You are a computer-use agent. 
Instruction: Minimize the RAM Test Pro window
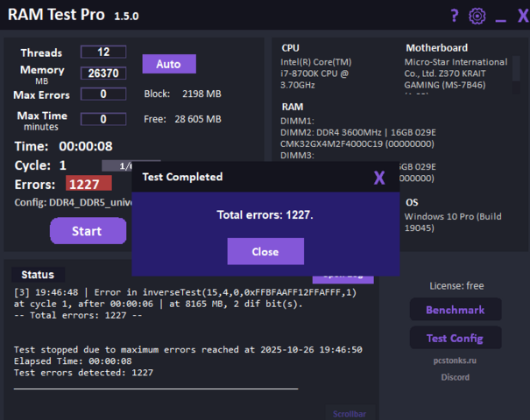click(500, 17)
